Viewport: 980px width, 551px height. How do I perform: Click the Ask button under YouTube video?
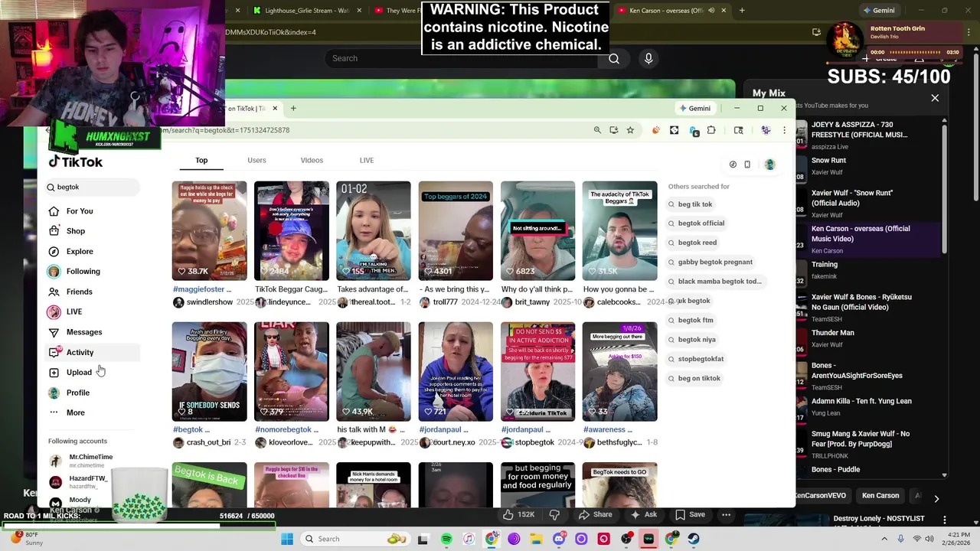[x=643, y=514]
